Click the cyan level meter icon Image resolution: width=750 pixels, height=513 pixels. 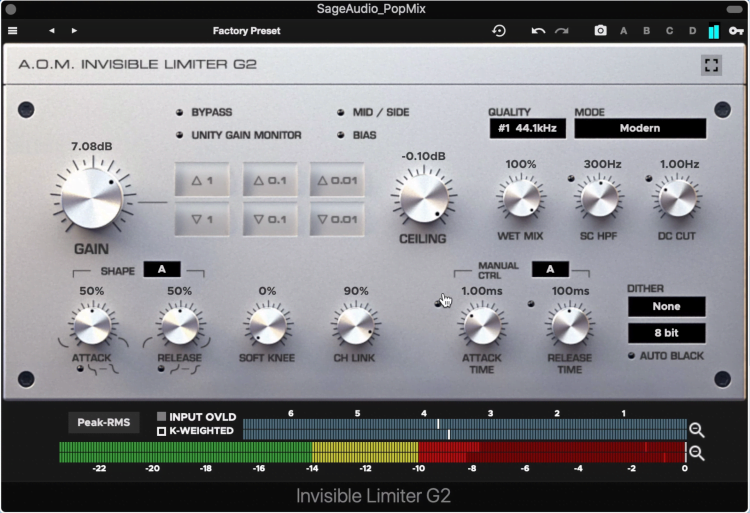tap(714, 32)
